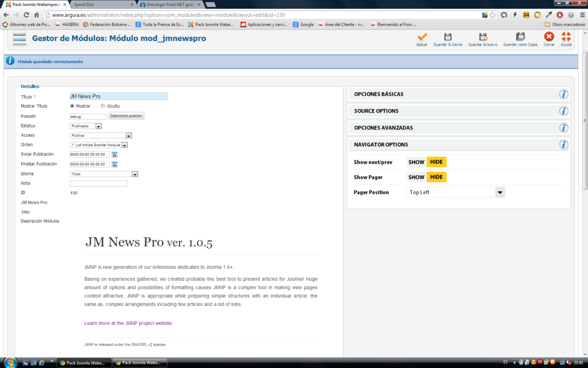
Task: Bookmark this page with the star icon
Action: pyautogui.click(x=493, y=15)
